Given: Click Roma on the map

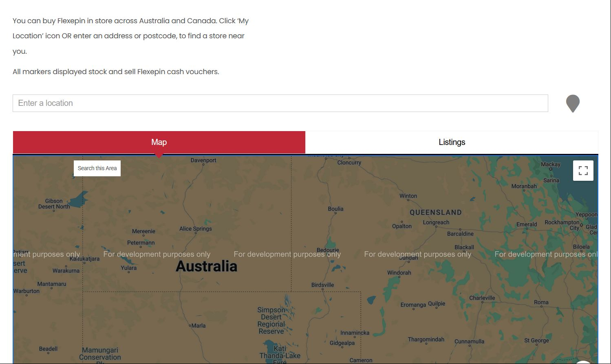Looking at the screenshot, I should click(x=541, y=303).
